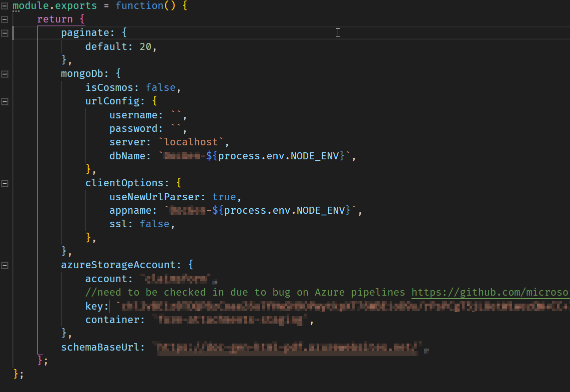Place cursor on 'default: 20' line
The height and width of the screenshot is (392, 570).
(121, 46)
